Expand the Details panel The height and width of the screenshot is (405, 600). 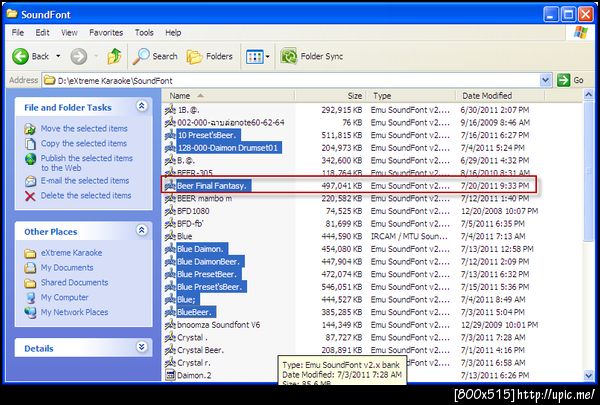(142, 347)
